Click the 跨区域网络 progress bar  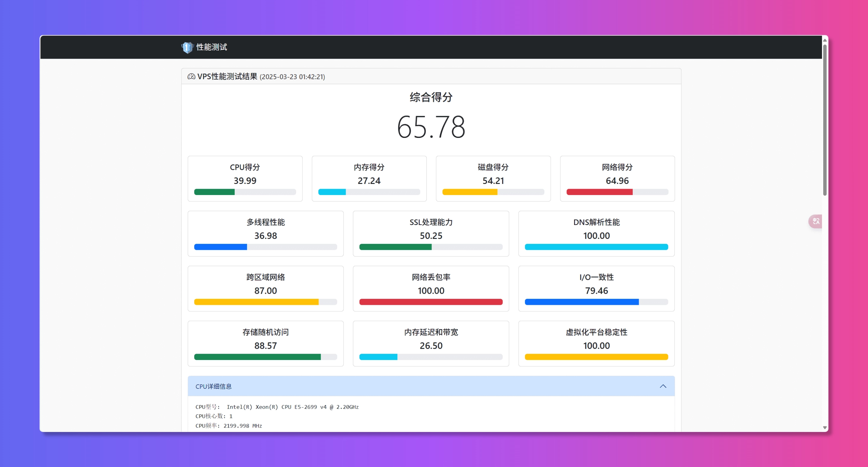[x=266, y=302]
